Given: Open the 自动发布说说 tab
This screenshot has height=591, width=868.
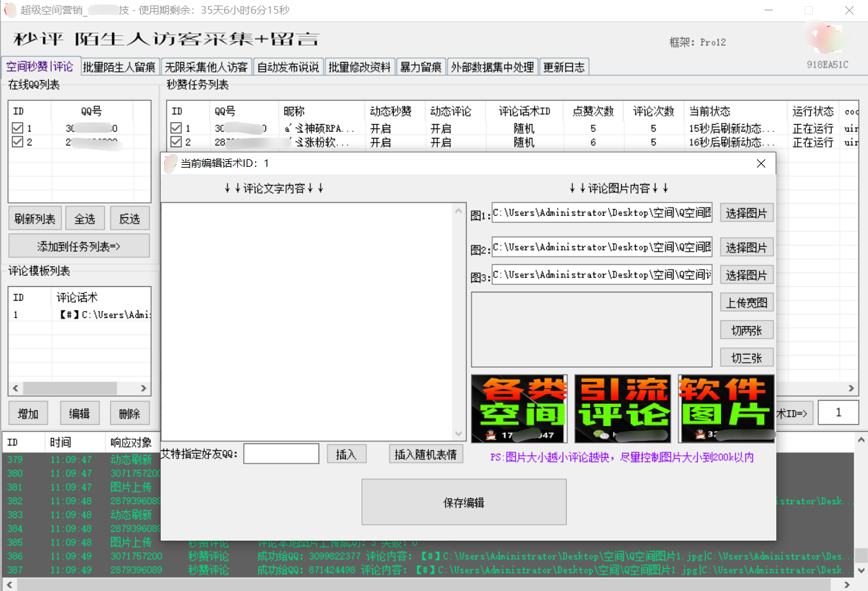Looking at the screenshot, I should [287, 67].
